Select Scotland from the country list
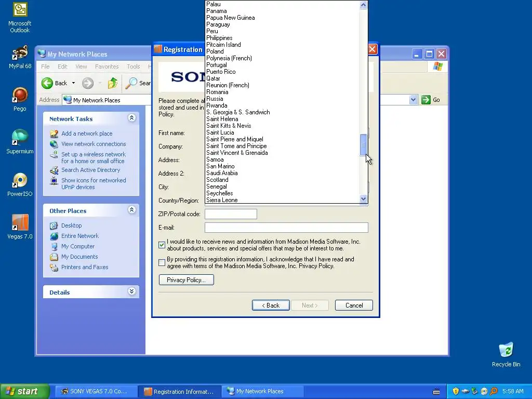This screenshot has height=399, width=532. tap(282, 180)
